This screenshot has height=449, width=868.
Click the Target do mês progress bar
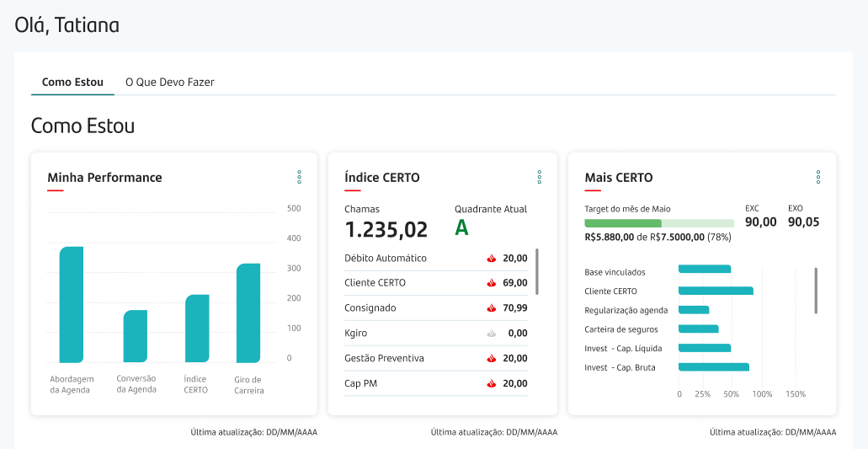pos(659,223)
